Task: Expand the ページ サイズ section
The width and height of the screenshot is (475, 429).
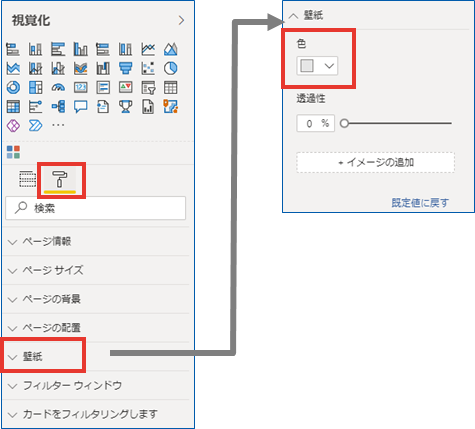Action: 96,270
